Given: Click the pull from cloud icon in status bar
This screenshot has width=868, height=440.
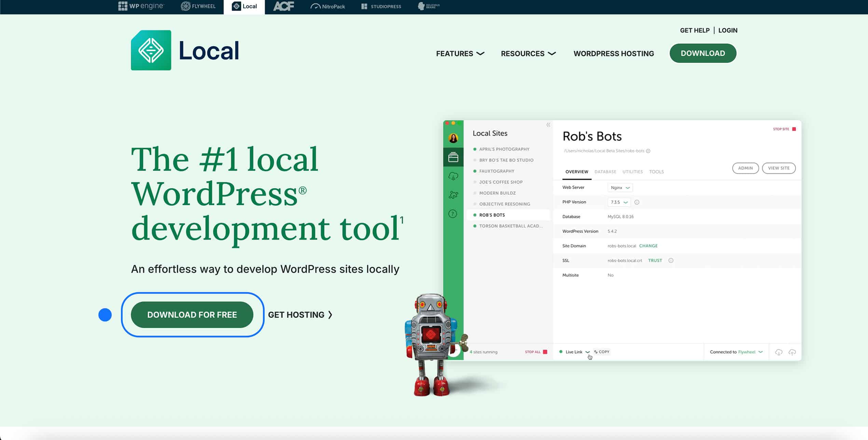Looking at the screenshot, I should coord(779,352).
